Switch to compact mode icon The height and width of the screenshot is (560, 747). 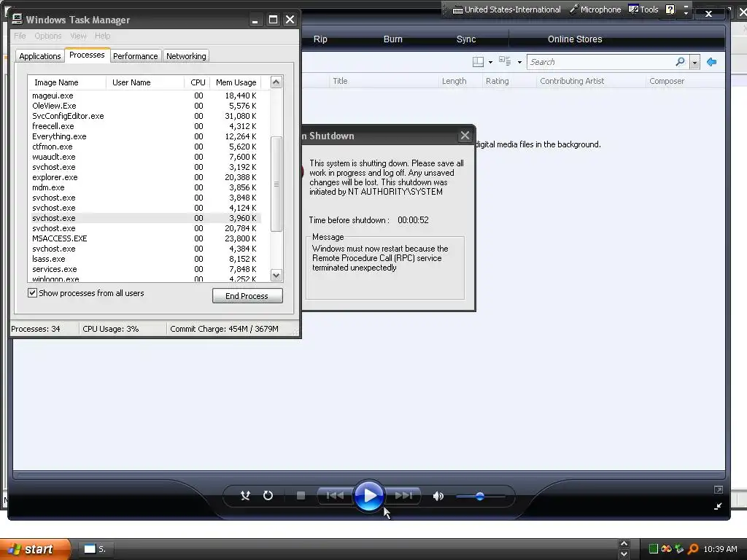718,506
